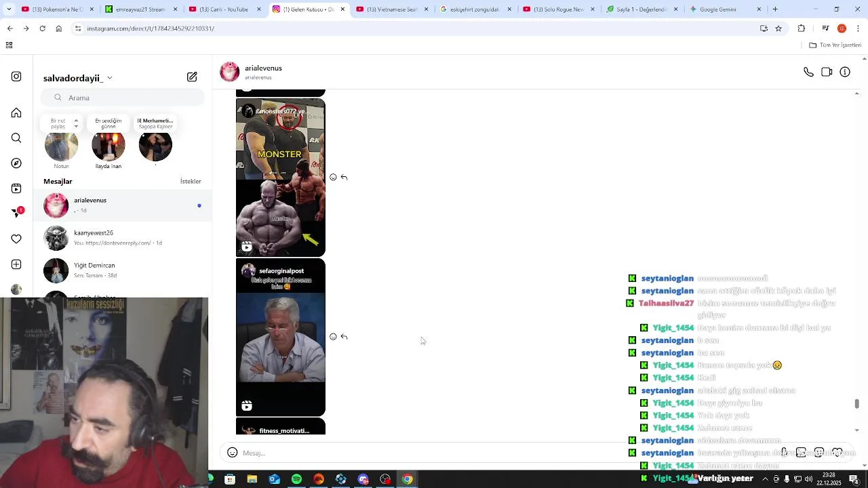Open Messages icon with red badge
Viewport: 868px width, 488px height.
(x=16, y=213)
